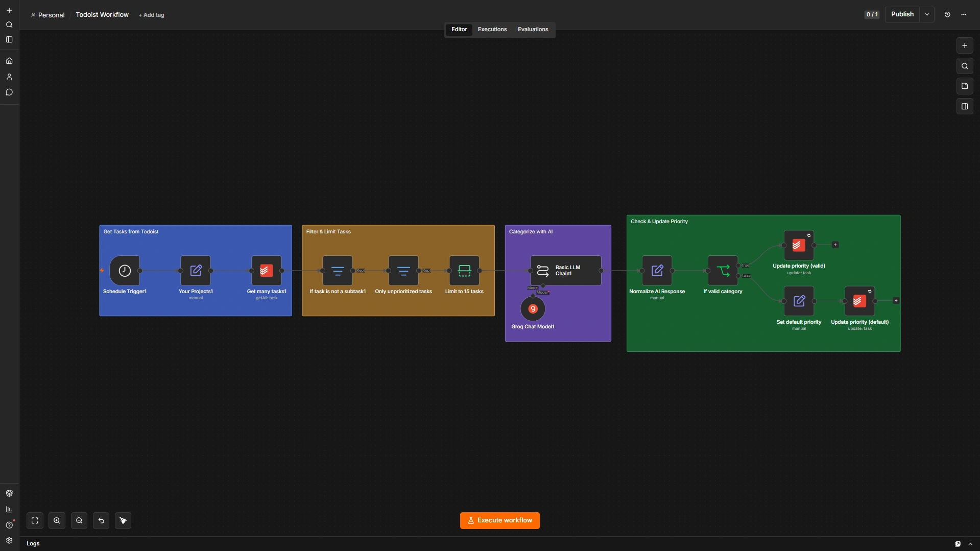980x551 pixels.
Task: Open the Personal project breadcrumb
Action: pos(47,15)
